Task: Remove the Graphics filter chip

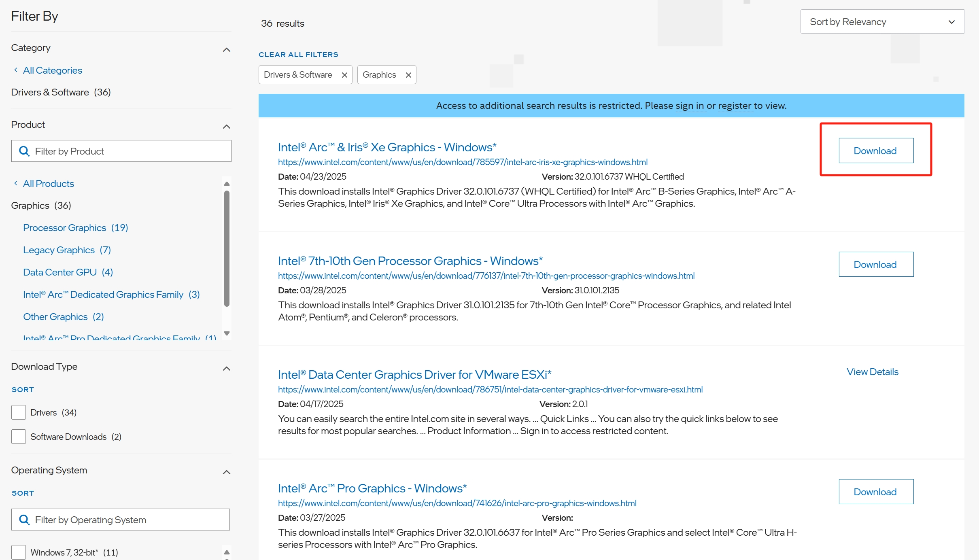Action: coord(408,75)
